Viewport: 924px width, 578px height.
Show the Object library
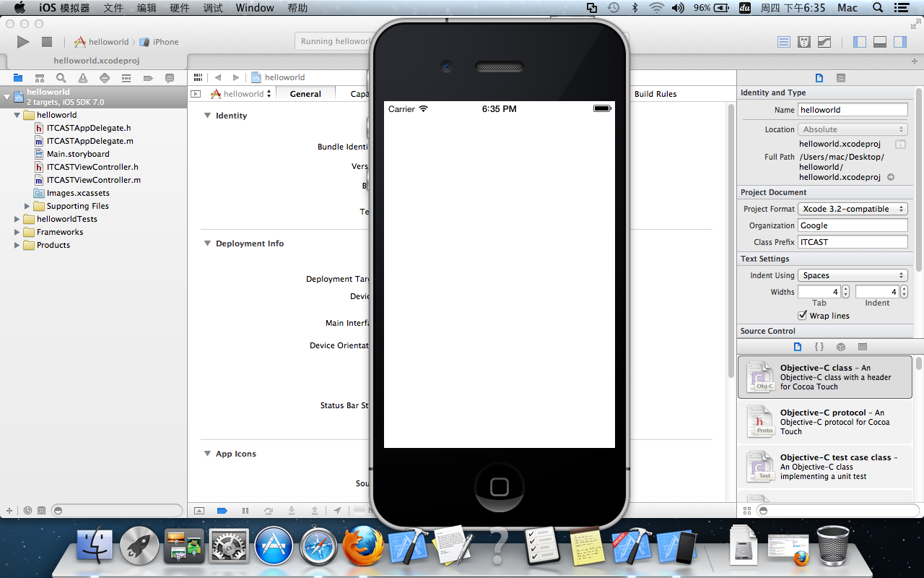[841, 347]
